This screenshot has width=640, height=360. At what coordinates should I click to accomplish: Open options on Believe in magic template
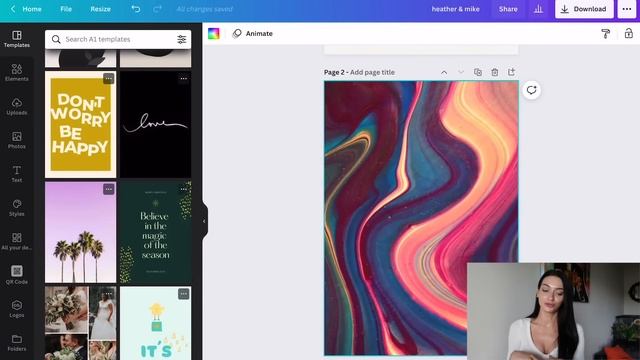coord(184,189)
